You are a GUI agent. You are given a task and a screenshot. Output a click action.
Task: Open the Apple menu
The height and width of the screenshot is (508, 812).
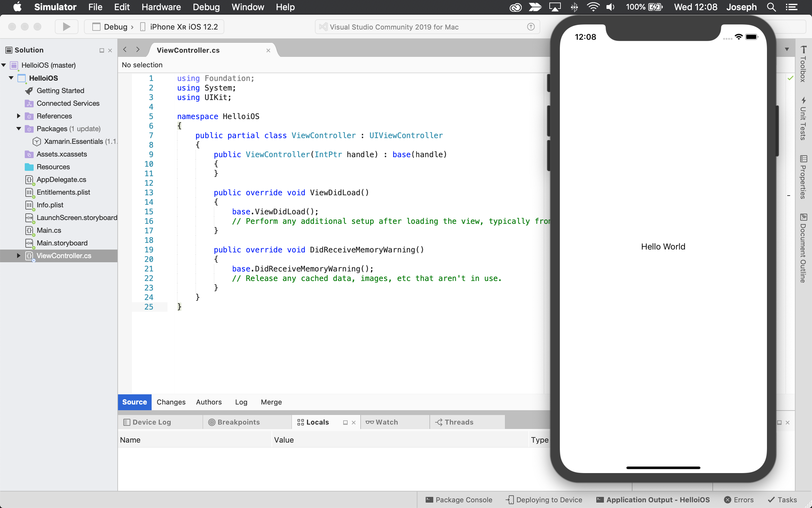17,7
